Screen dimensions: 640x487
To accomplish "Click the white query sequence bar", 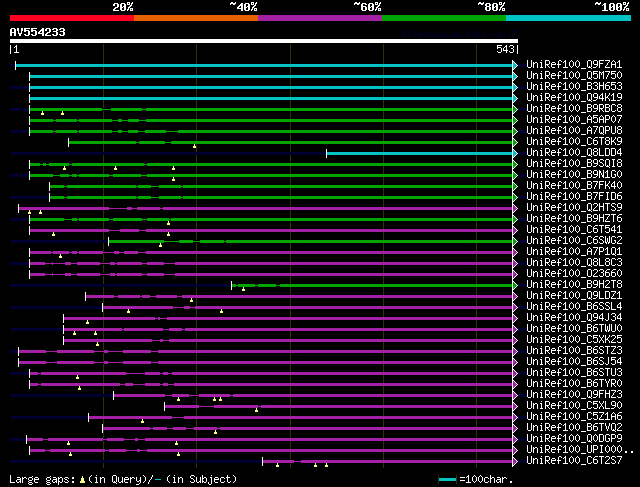I will [264, 41].
